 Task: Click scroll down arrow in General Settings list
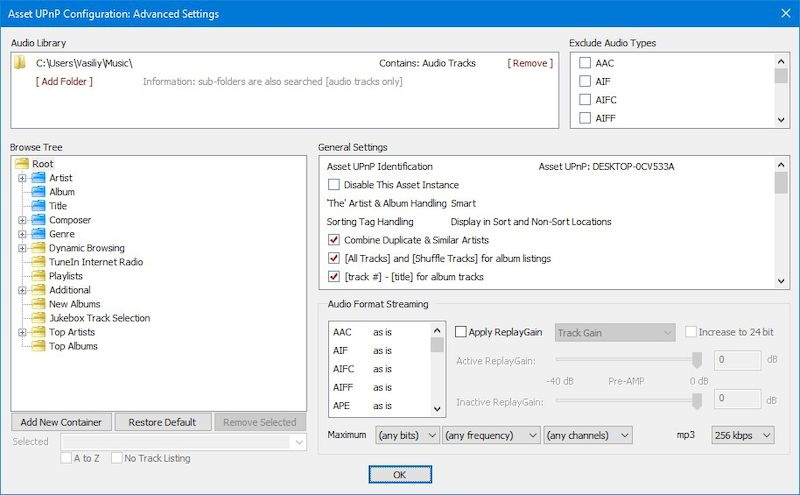click(781, 281)
